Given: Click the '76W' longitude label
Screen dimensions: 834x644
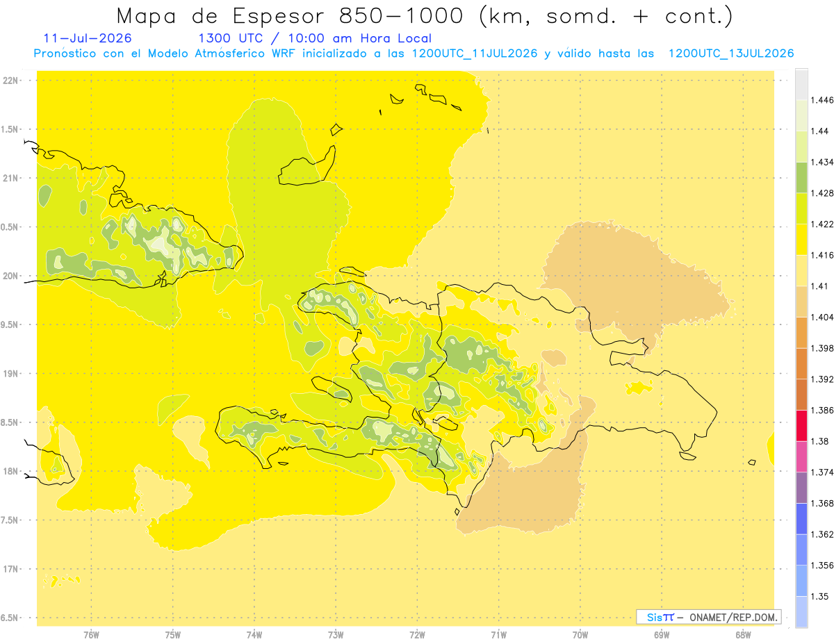Looking at the screenshot, I should click(x=91, y=634).
